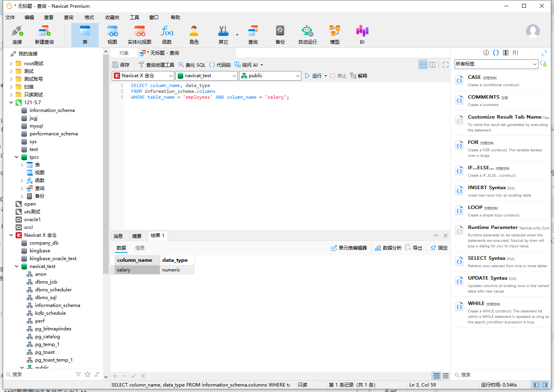This screenshot has height=392, width=554.
Task: Click the 实体化视图 (Materialized View) icon
Action: click(x=140, y=35)
